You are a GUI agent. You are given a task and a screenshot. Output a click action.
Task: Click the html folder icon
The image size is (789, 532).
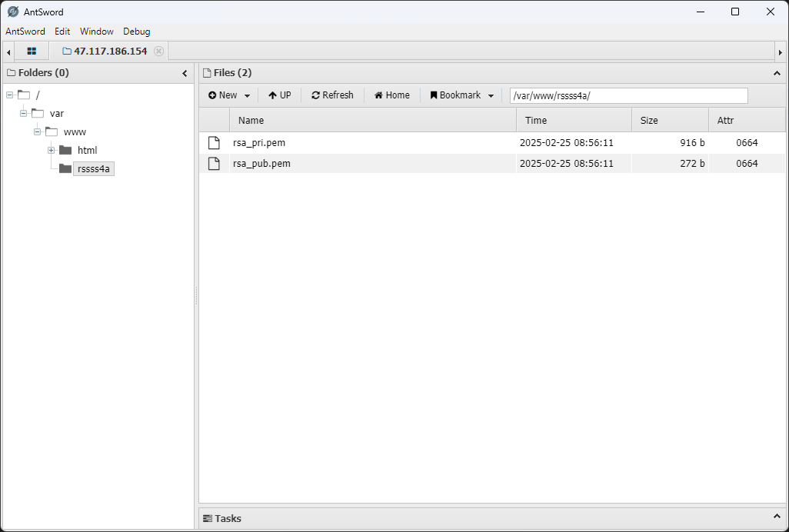(x=65, y=151)
